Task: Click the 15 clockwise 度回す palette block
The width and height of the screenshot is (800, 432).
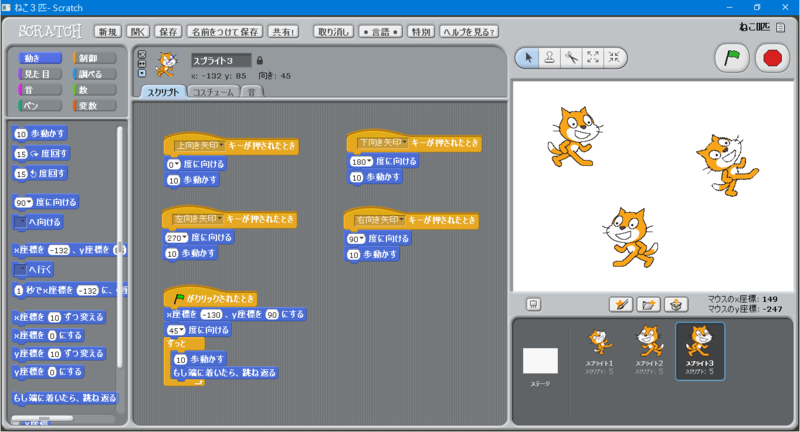Action: (40, 154)
